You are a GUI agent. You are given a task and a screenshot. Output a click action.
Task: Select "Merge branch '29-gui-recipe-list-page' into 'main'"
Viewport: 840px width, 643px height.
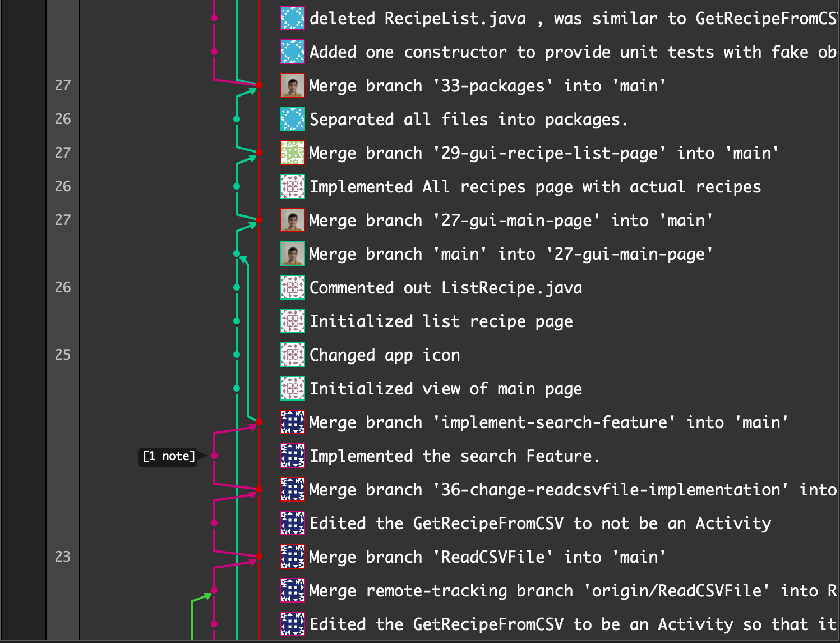pyautogui.click(x=544, y=153)
